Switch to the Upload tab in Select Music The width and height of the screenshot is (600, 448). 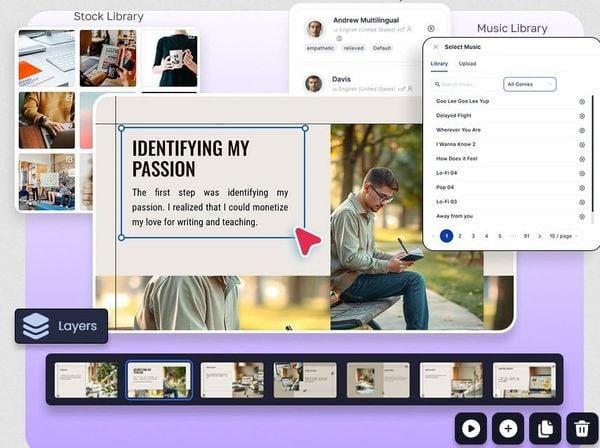point(467,64)
